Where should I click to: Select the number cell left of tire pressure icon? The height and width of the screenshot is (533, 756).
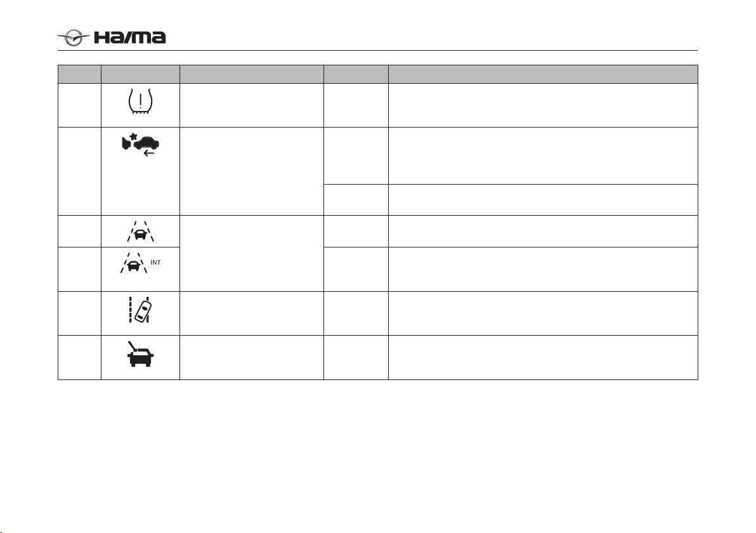(x=79, y=105)
